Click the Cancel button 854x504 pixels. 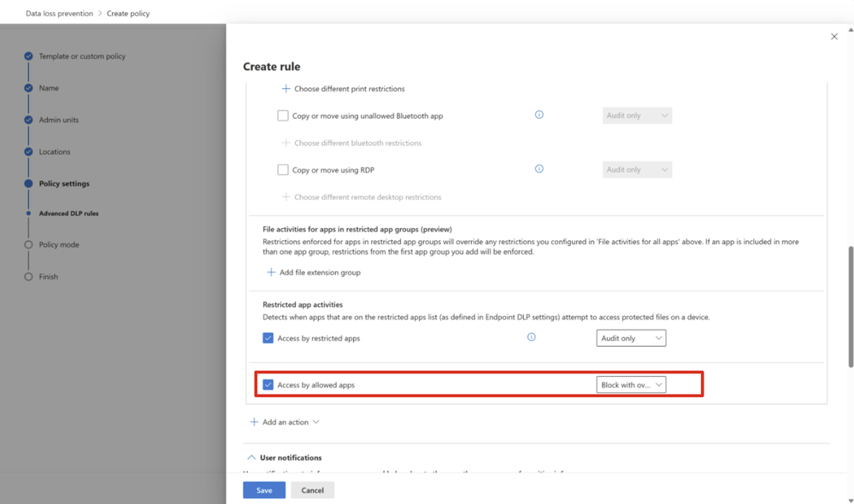pyautogui.click(x=313, y=489)
